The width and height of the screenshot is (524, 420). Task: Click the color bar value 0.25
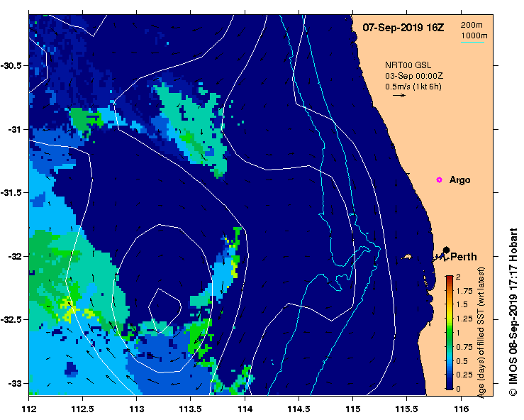click(464, 375)
